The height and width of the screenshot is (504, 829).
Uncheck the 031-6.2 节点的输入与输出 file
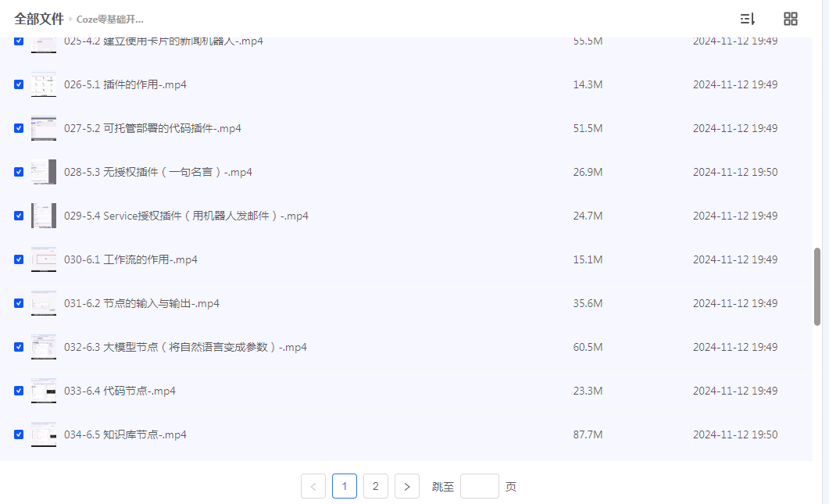coord(19,303)
